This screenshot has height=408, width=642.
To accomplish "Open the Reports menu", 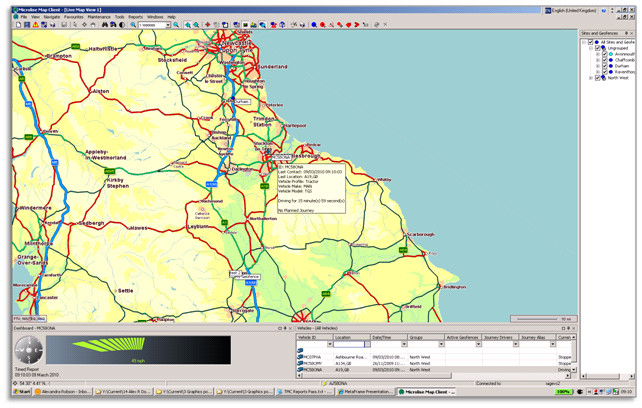I will tap(135, 17).
